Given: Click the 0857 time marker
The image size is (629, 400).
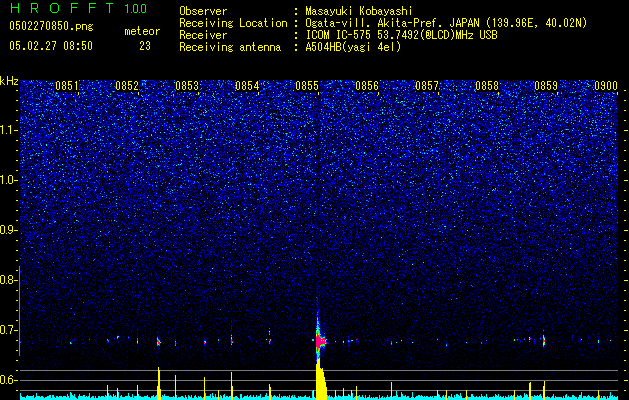Looking at the screenshot, I should [x=427, y=86].
